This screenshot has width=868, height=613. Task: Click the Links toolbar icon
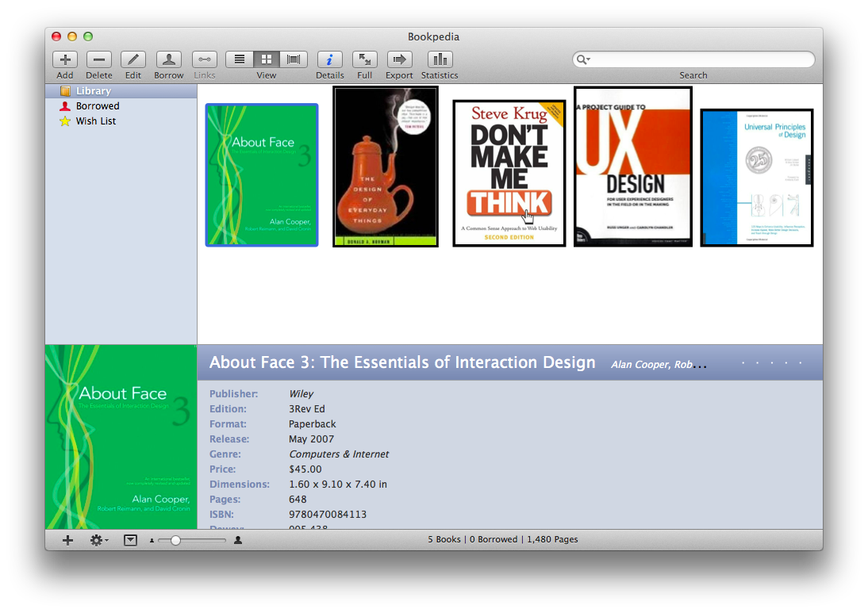point(204,59)
